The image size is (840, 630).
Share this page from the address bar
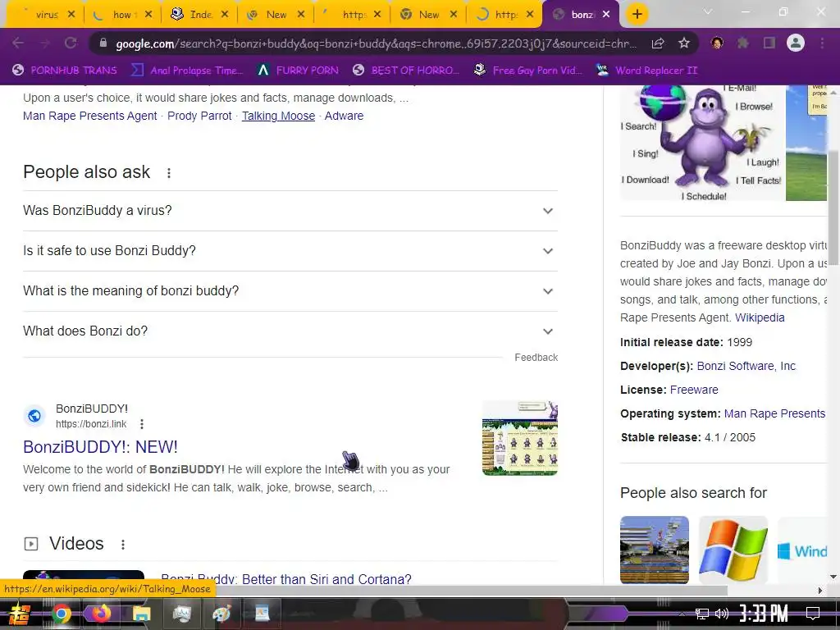[658, 43]
